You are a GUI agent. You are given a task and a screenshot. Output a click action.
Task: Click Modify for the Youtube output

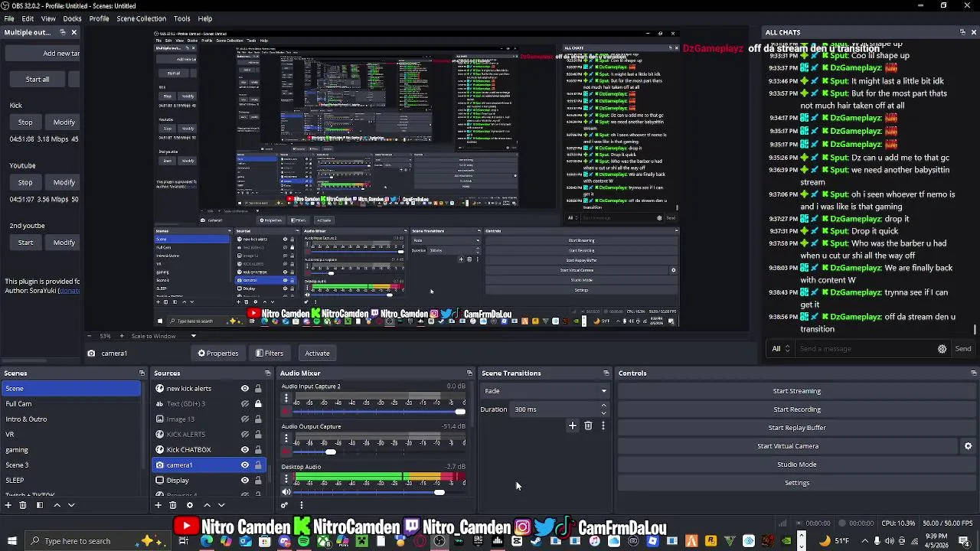[64, 183]
